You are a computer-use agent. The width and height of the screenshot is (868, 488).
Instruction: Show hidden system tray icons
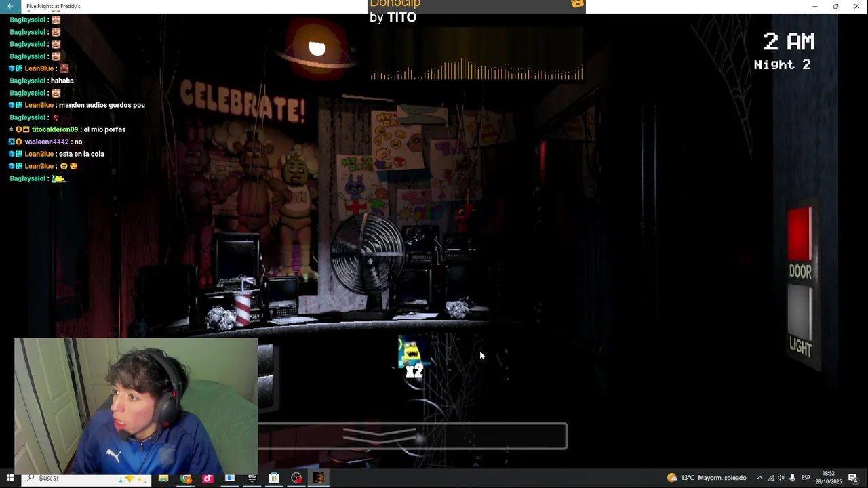pyautogui.click(x=759, y=478)
